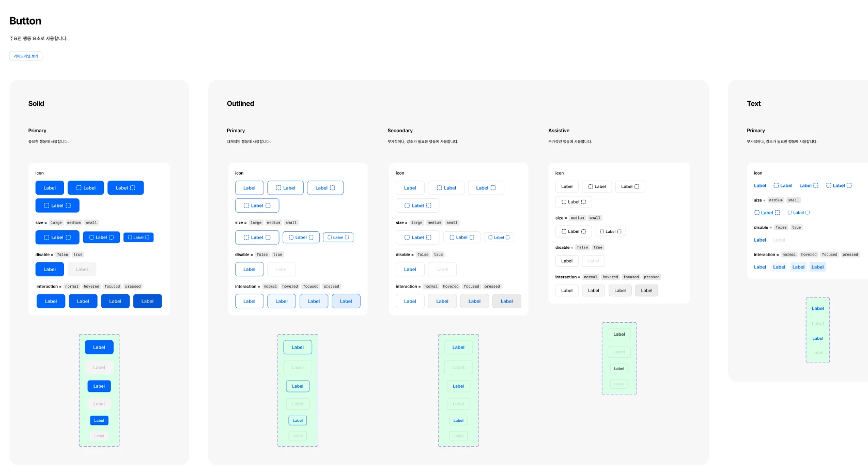
Task: Choose the "large" size tag in Solid Primary
Action: coord(56,223)
